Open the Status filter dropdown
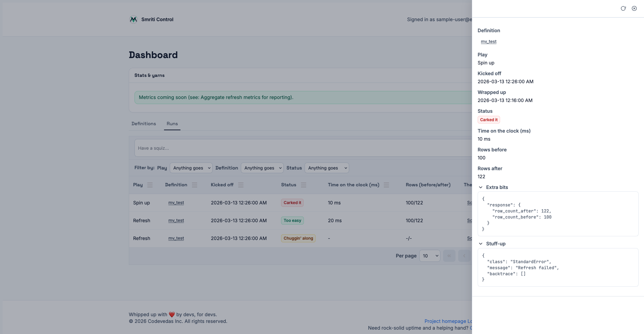The width and height of the screenshot is (644, 334). [x=327, y=168]
